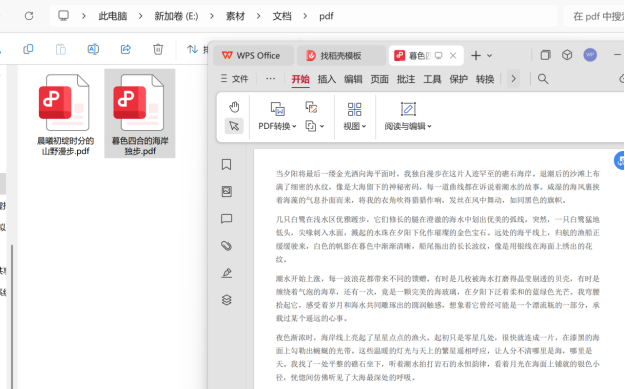Screen dimensions: 625x389
Task: Expand more ribbon tabs with right chevron
Action: point(513,79)
